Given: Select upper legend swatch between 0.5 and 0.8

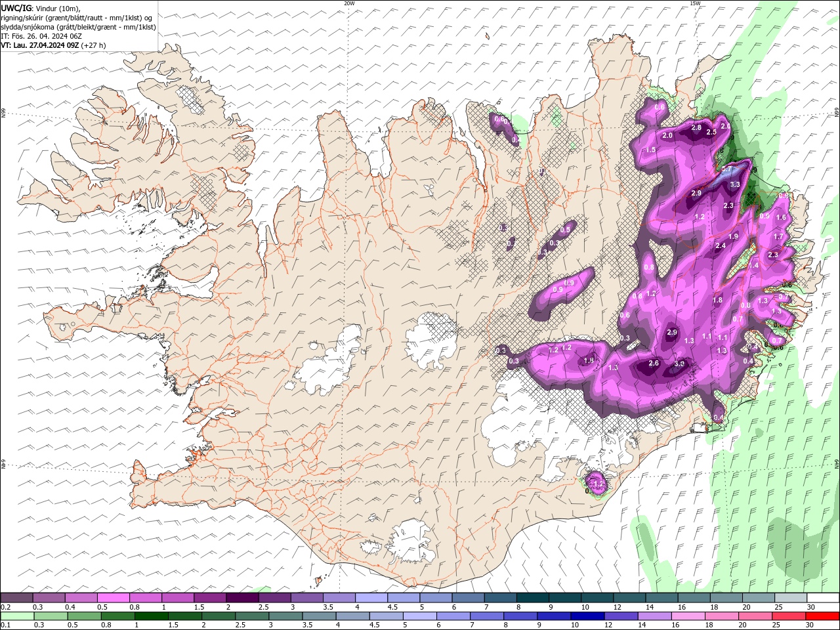Looking at the screenshot, I should click(x=114, y=598).
